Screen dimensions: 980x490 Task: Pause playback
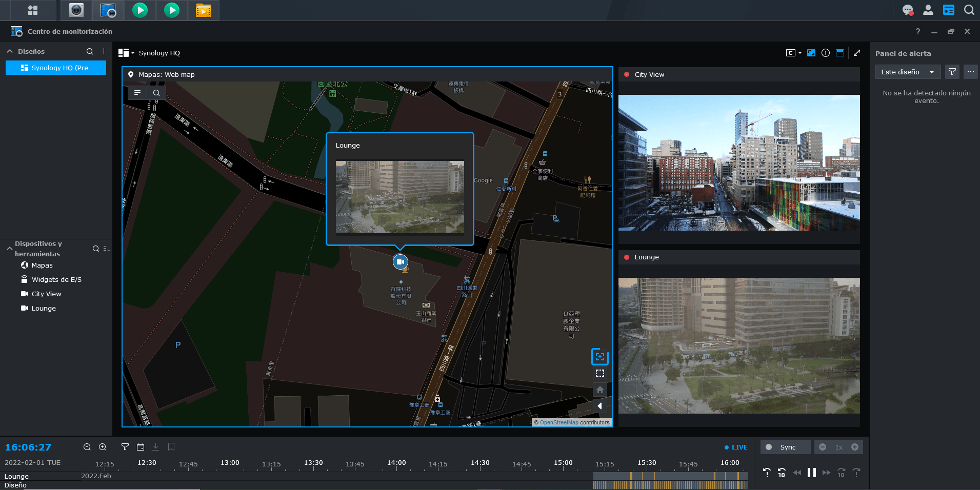(812, 473)
